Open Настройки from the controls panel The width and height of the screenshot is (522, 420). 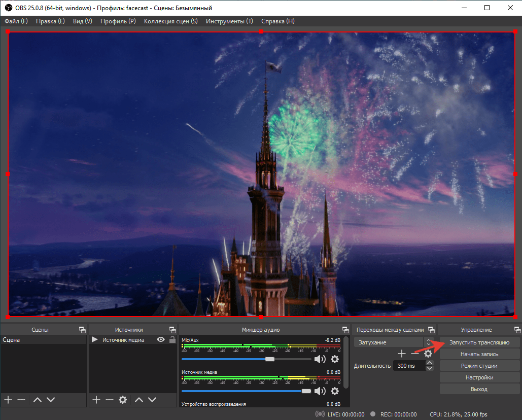tap(479, 377)
